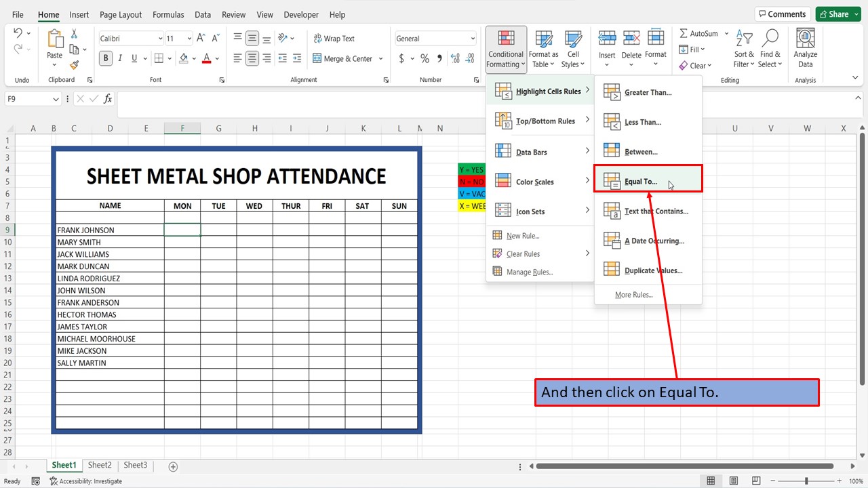
Task: Select the Sheet2 worksheet tab
Action: pos(100,465)
